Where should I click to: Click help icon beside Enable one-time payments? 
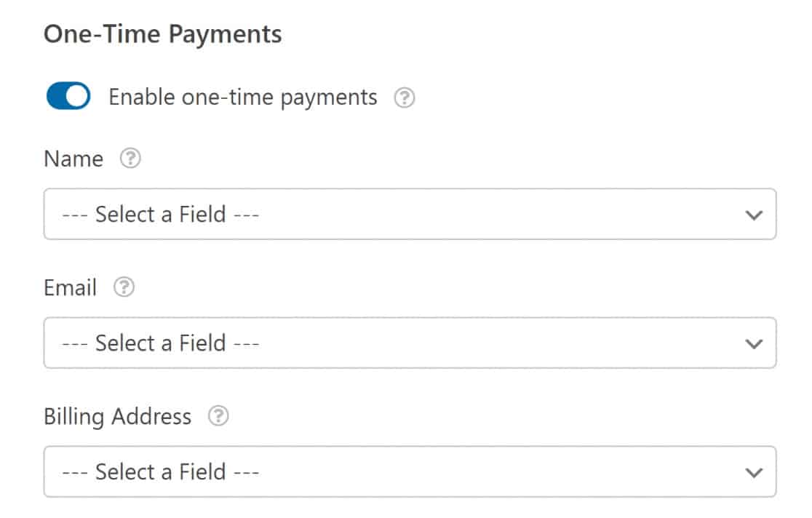click(404, 97)
